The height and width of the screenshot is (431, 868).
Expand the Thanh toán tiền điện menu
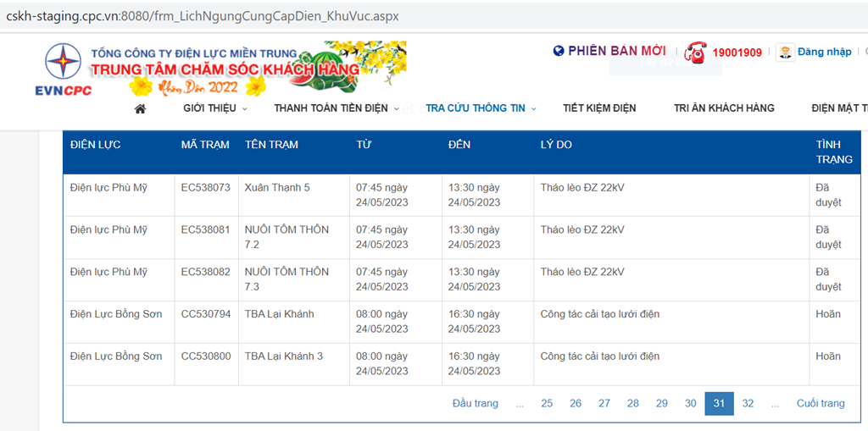pyautogui.click(x=337, y=108)
